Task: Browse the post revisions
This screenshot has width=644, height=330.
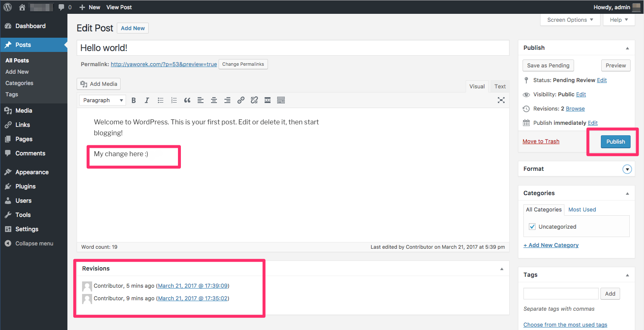Action: (575, 108)
